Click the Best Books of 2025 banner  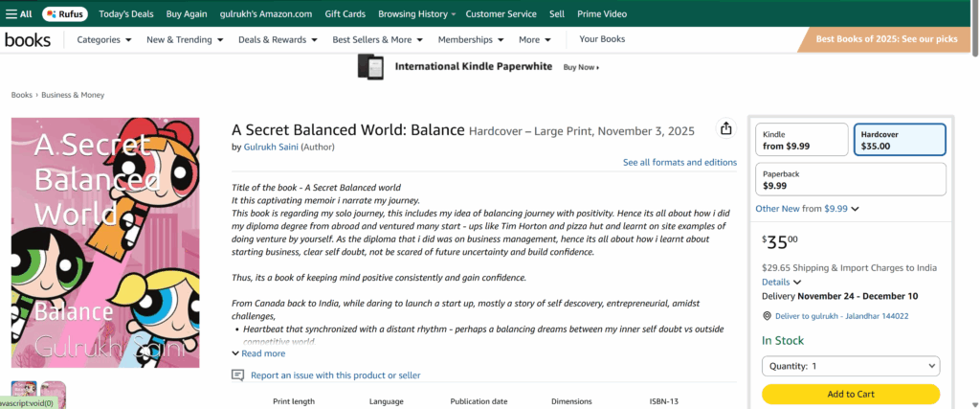coord(886,39)
